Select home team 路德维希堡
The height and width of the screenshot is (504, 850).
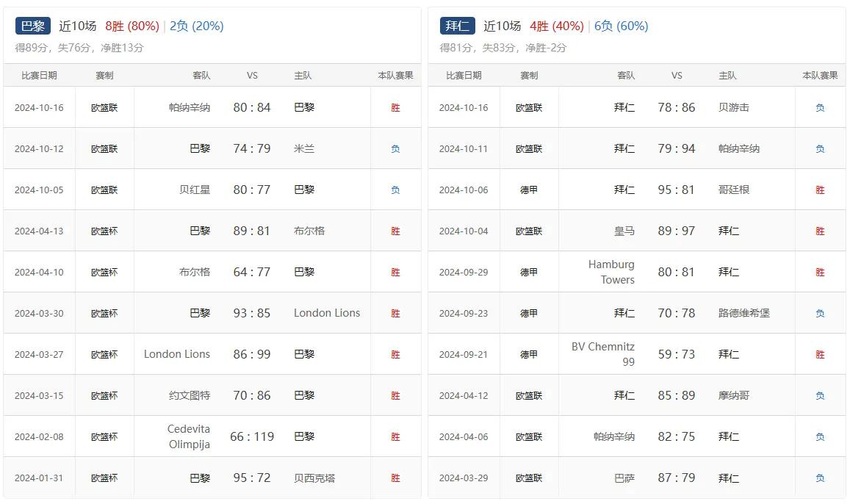[743, 313]
